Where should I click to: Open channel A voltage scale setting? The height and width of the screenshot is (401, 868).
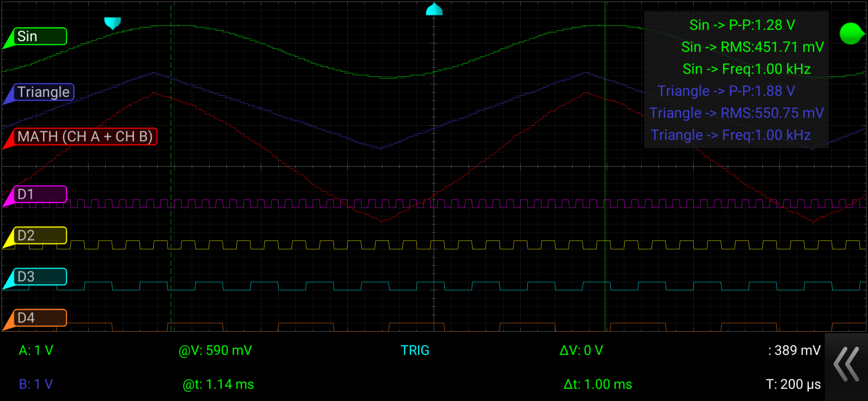pyautogui.click(x=36, y=350)
